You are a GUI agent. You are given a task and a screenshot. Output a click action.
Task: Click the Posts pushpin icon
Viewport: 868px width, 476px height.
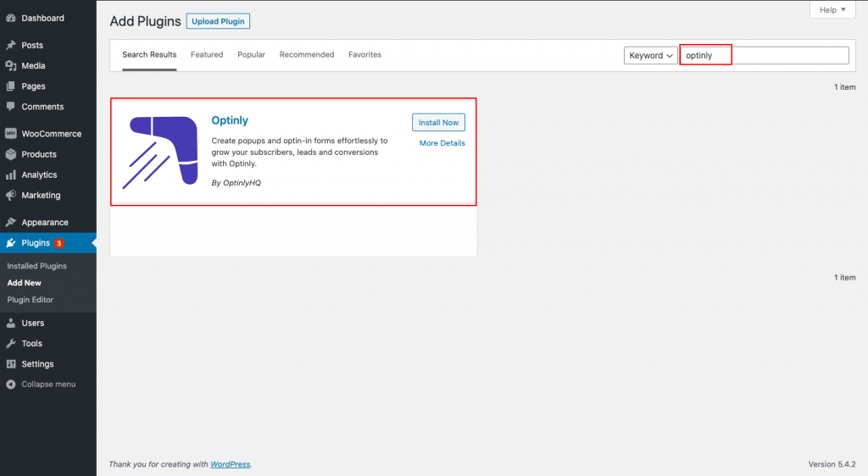point(10,46)
